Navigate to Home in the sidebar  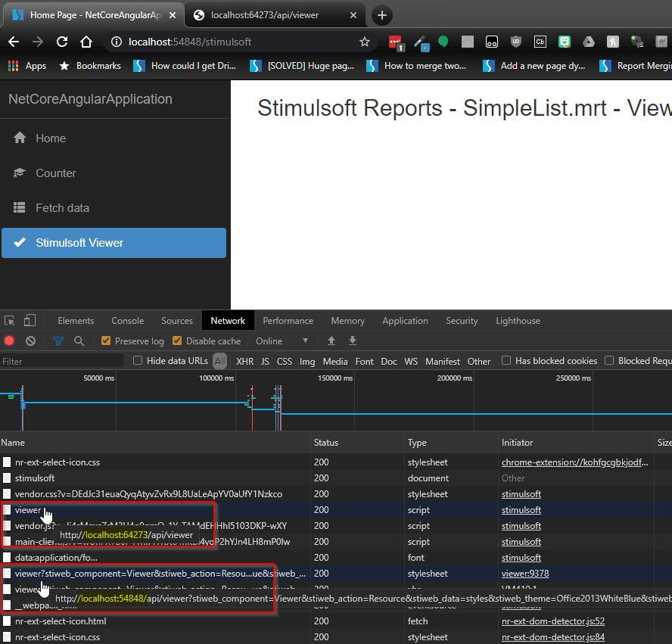(x=114, y=138)
